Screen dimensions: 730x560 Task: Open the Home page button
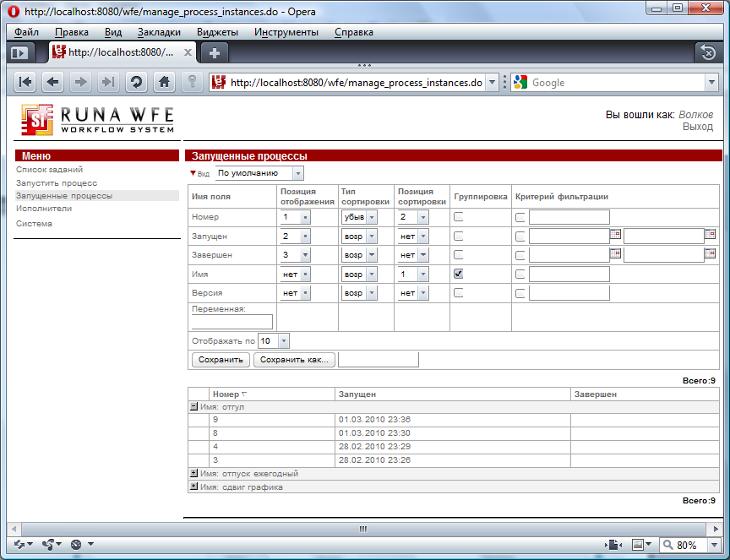(x=164, y=83)
